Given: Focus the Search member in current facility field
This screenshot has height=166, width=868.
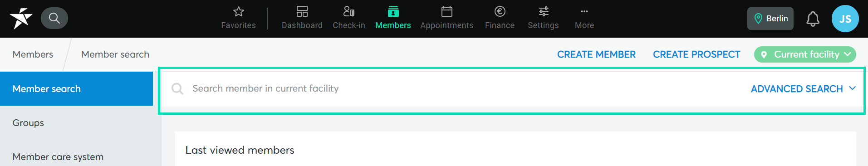Looking at the screenshot, I should click(x=454, y=89).
